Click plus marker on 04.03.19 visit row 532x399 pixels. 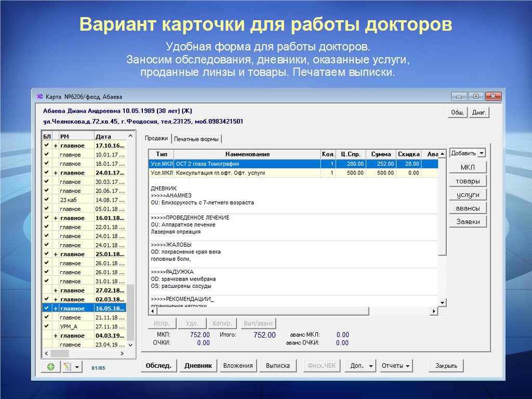click(55, 336)
